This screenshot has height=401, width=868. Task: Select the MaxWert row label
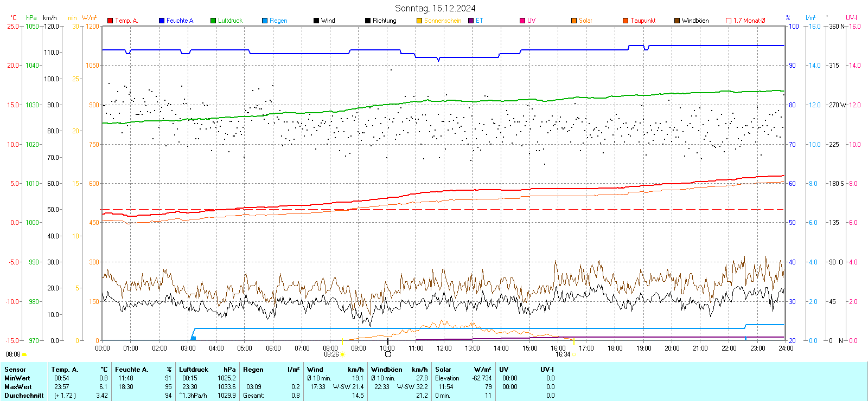(x=18, y=387)
